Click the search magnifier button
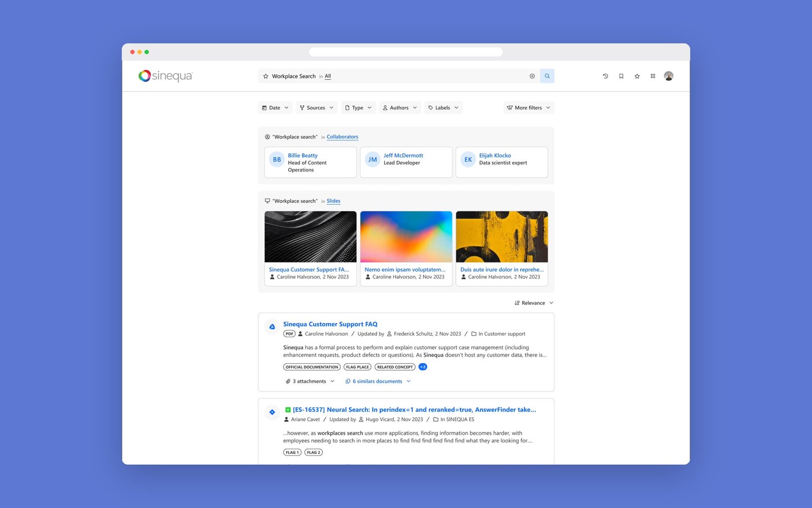This screenshot has width=812, height=508. [x=547, y=76]
